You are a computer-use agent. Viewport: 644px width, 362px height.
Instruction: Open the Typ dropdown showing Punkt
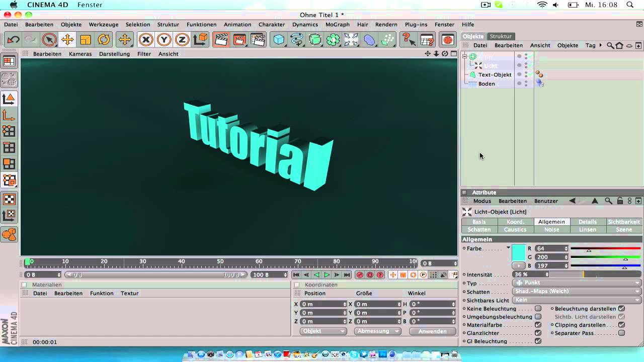(x=577, y=283)
